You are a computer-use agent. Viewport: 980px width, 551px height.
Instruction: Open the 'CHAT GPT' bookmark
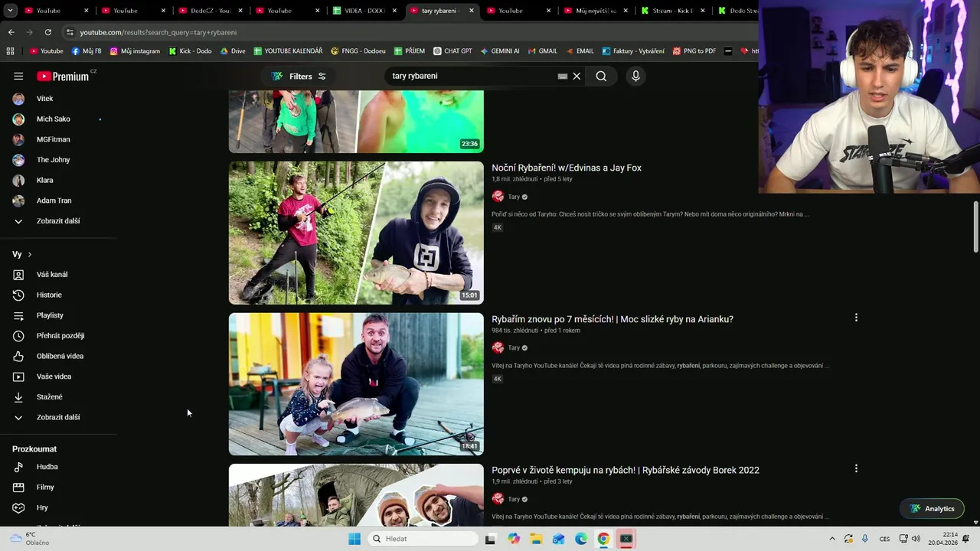coord(452,51)
